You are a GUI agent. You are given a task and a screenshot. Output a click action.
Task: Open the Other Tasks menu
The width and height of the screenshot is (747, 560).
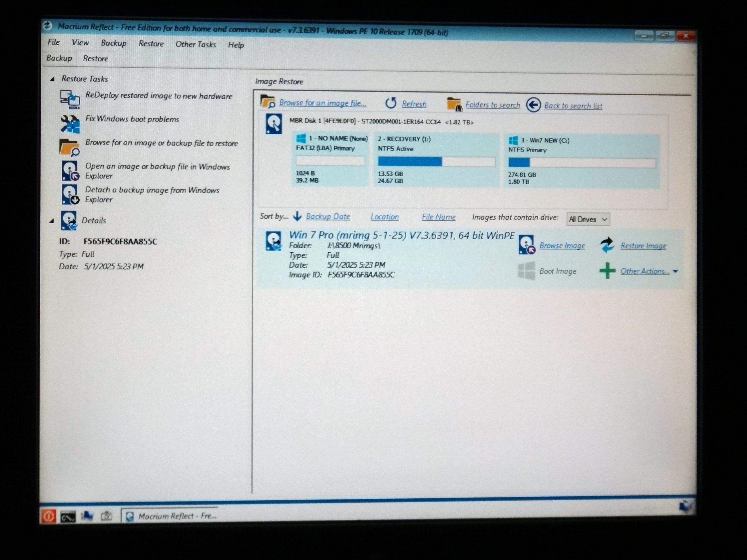[x=195, y=44]
